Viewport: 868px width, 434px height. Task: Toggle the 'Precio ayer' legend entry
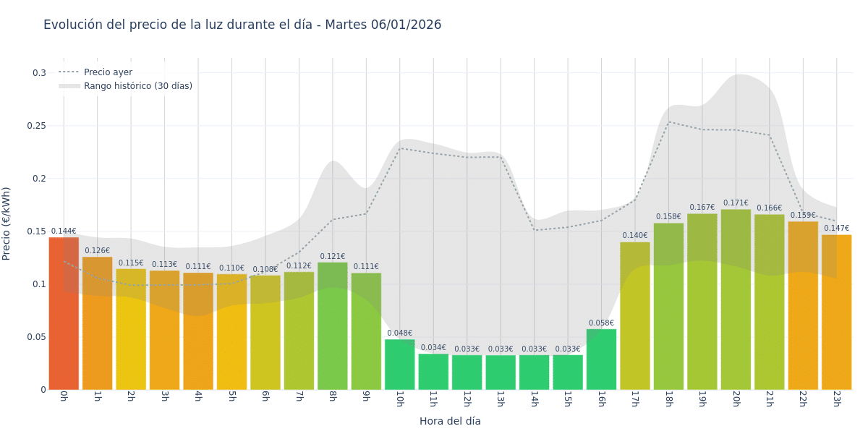coord(108,72)
